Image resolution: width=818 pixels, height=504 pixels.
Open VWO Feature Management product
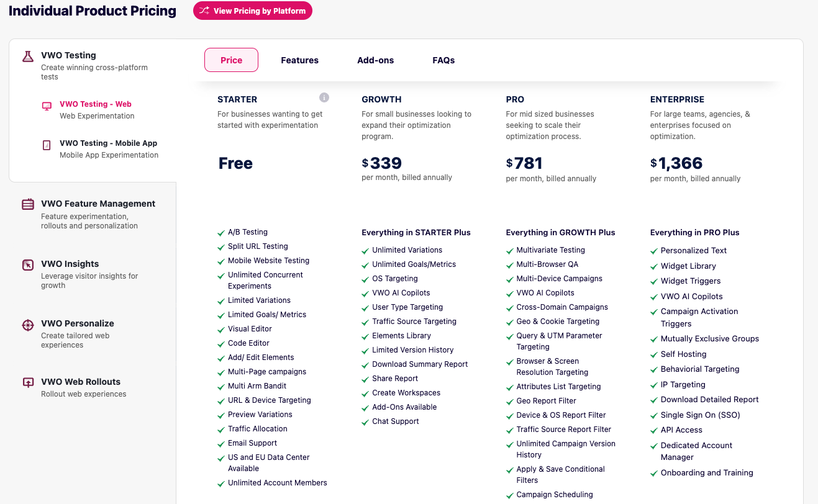pyautogui.click(x=98, y=204)
